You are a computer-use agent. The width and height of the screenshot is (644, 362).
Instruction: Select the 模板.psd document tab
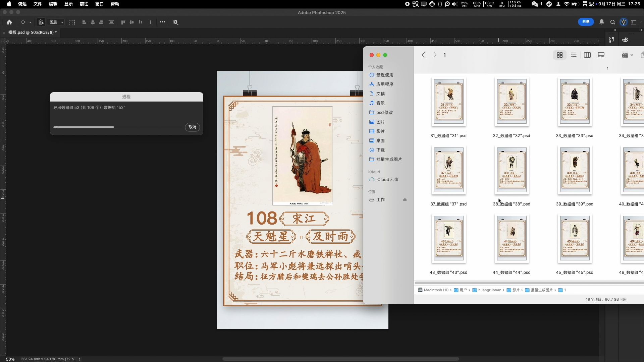pos(32,33)
